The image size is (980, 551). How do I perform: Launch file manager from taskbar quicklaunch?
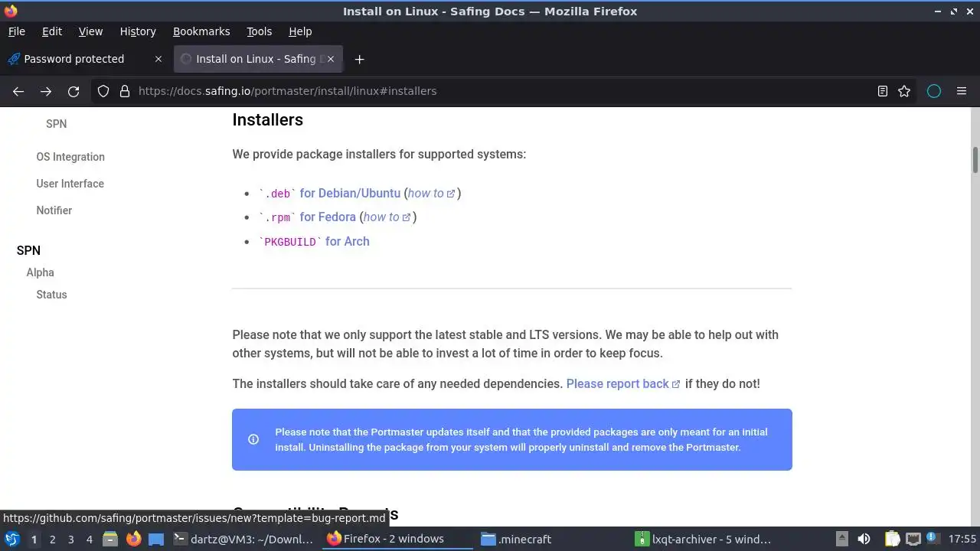(x=110, y=539)
